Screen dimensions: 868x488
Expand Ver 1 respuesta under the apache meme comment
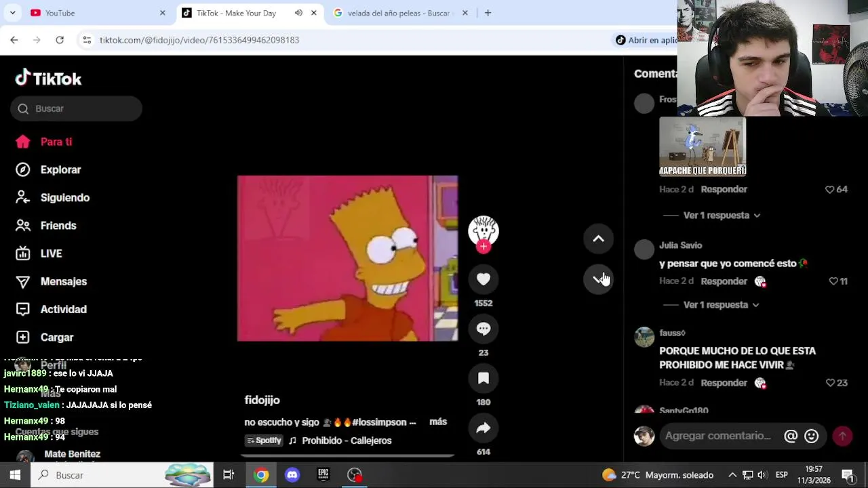(x=722, y=216)
